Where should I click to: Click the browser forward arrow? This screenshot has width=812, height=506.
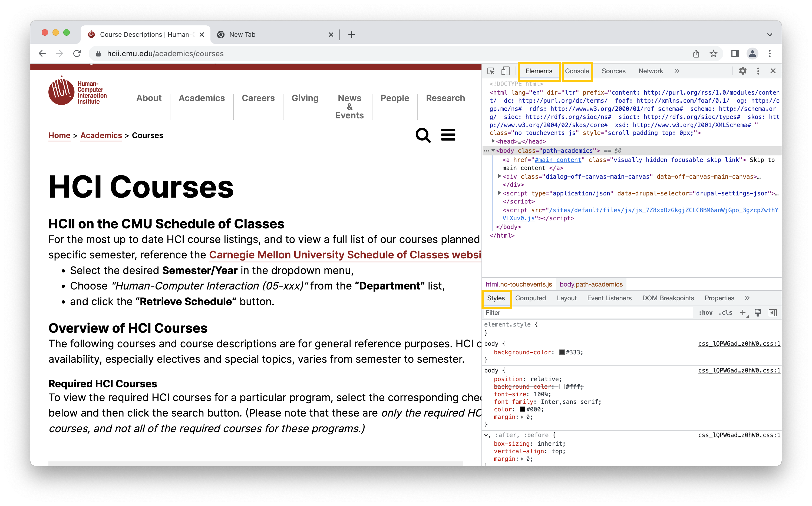tap(60, 54)
